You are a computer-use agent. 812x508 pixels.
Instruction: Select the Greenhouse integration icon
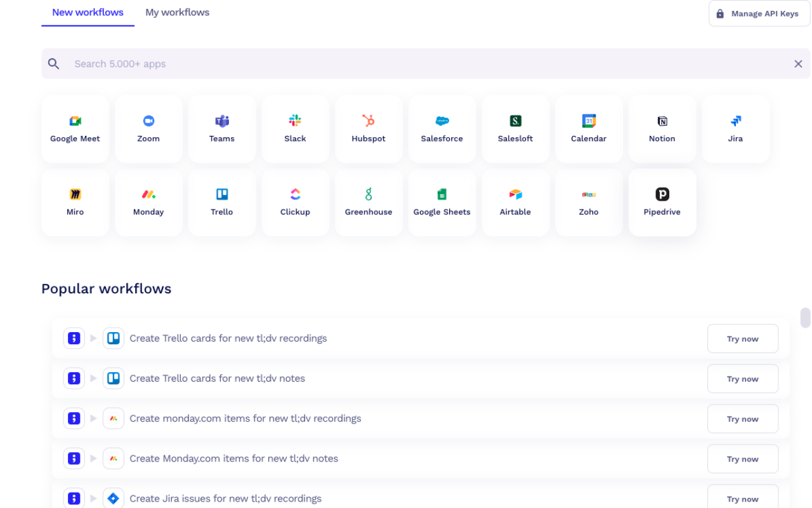[369, 203]
